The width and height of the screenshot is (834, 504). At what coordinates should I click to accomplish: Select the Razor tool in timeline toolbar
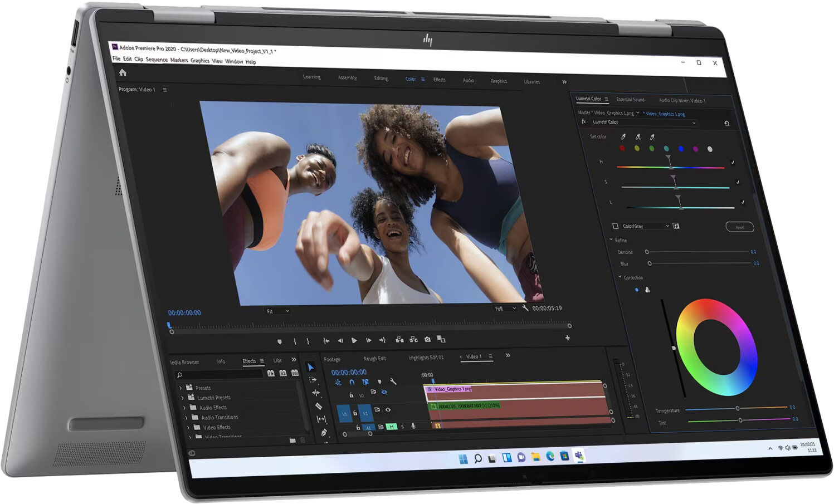pos(319,406)
